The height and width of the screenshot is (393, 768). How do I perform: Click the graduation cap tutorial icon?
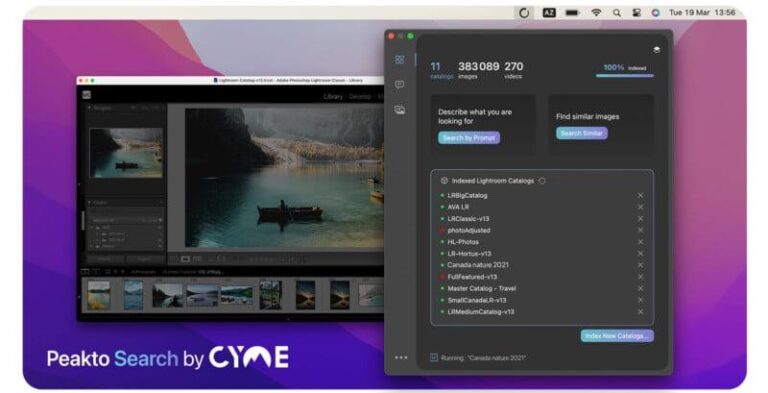coord(656,49)
